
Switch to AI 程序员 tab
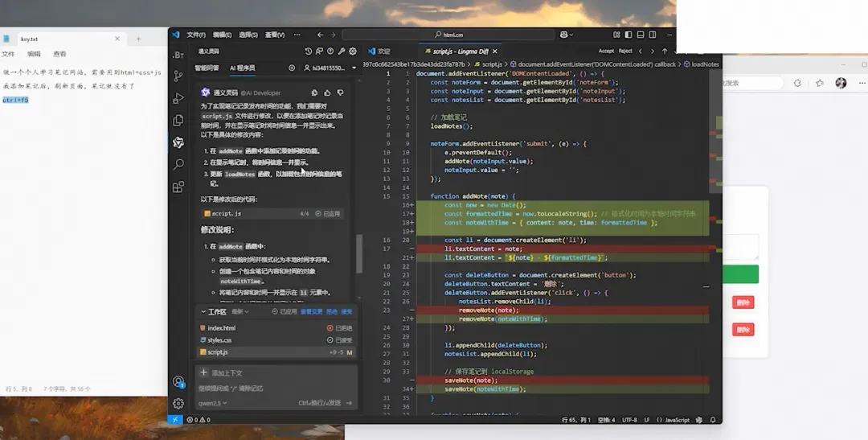(x=243, y=68)
